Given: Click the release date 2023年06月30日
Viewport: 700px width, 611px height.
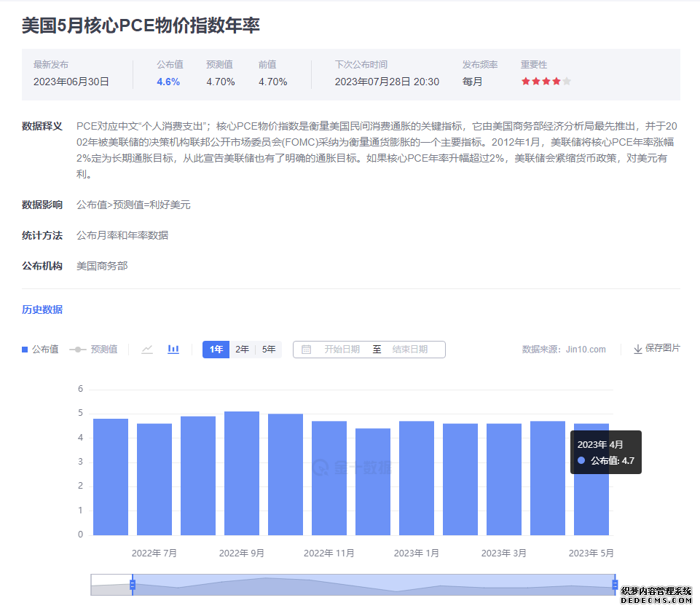Looking at the screenshot, I should [x=71, y=82].
